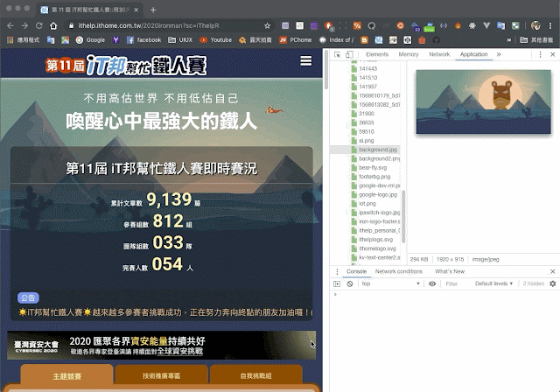This screenshot has width=560, height=392.
Task: Open the top context dropdown
Action: (390, 283)
